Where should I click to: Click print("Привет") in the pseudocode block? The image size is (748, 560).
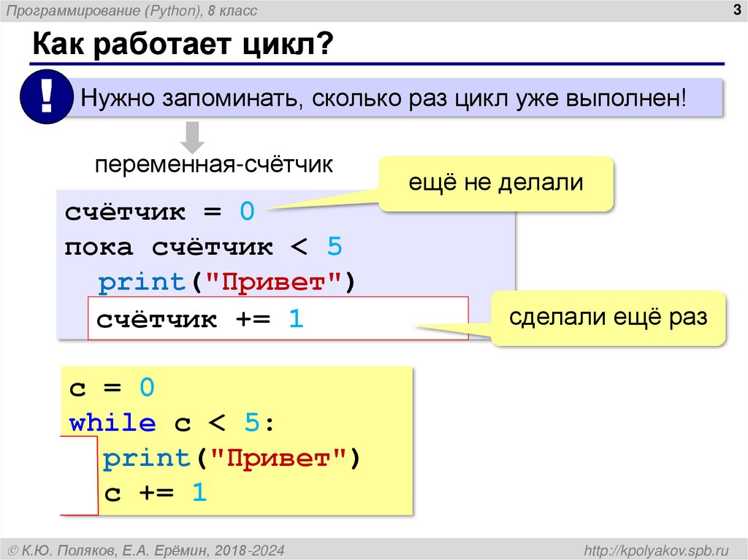tap(227, 282)
